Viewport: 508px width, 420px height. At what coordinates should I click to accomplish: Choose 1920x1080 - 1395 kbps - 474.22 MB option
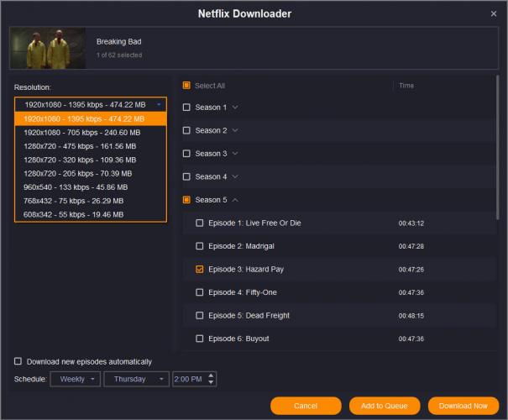[91, 119]
